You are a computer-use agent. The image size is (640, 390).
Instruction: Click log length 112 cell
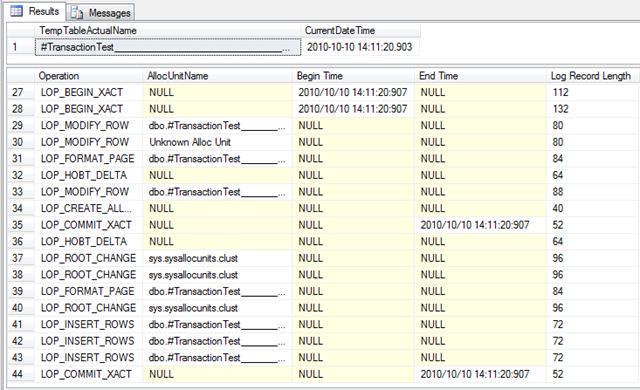coord(593,92)
